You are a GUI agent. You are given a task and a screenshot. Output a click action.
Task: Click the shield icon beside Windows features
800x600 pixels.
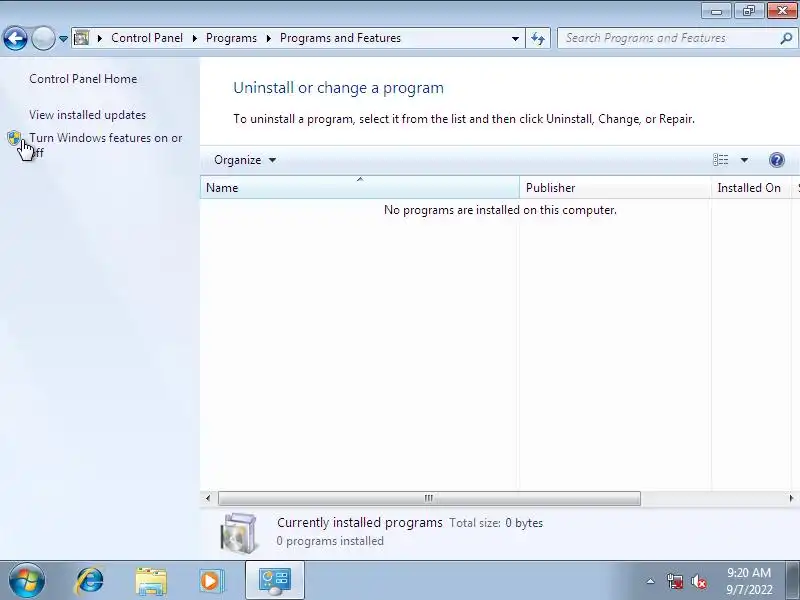(14, 138)
